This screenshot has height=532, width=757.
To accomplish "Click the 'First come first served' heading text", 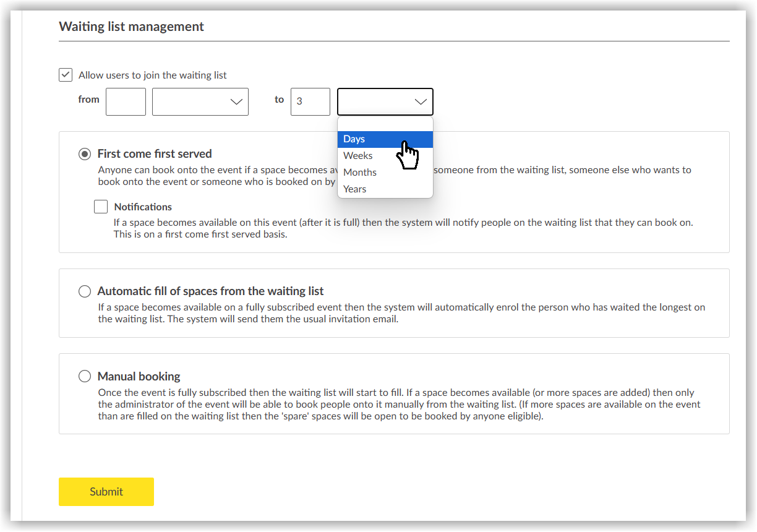I will [x=155, y=154].
